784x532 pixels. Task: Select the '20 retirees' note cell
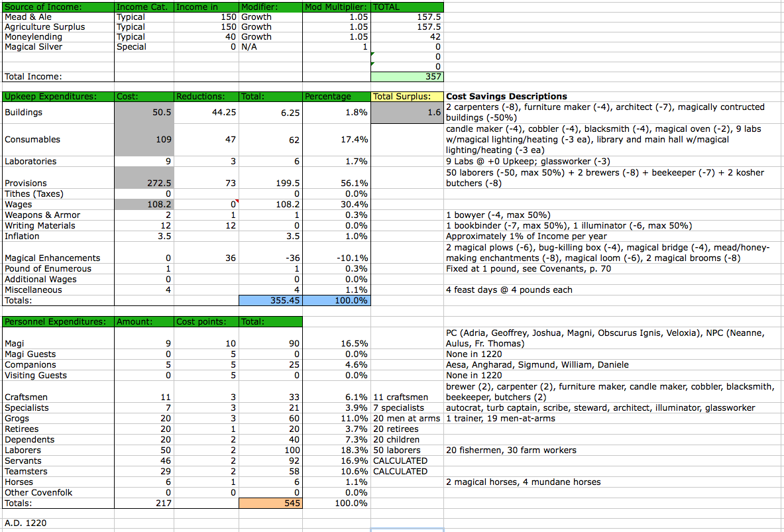pyautogui.click(x=407, y=429)
